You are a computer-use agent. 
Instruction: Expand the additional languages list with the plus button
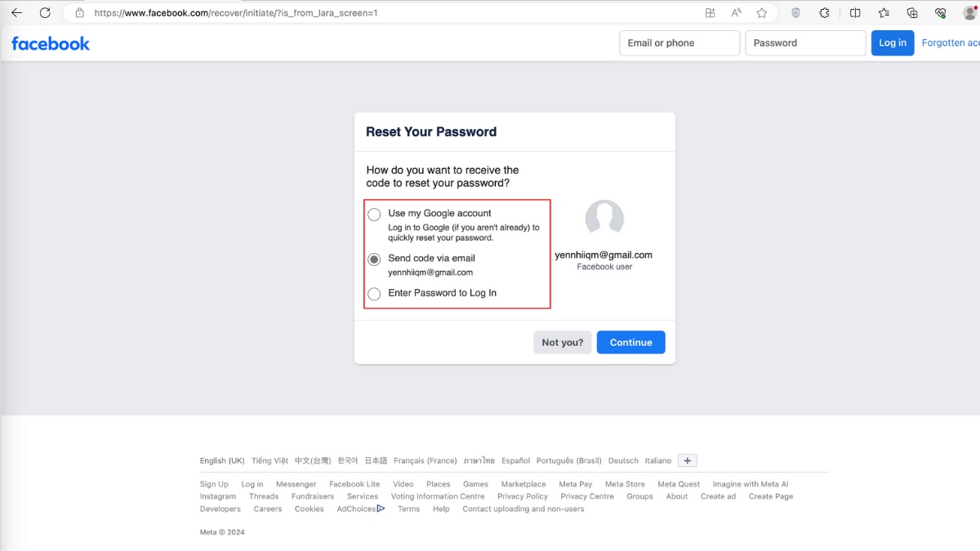coord(687,460)
